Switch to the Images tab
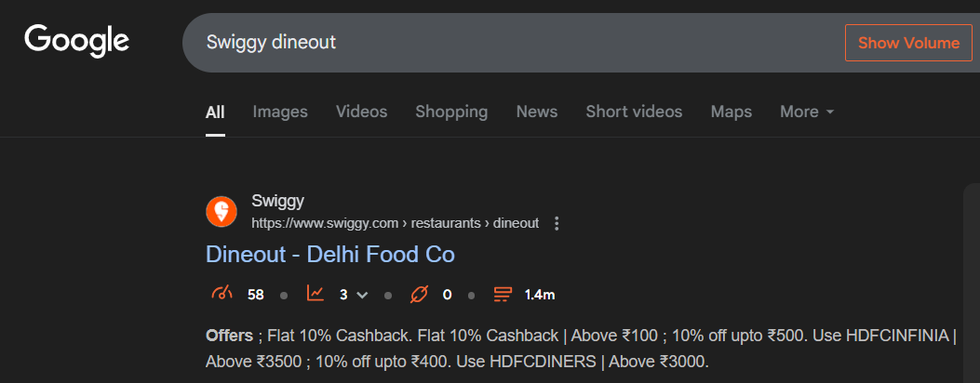980x383 pixels. click(x=280, y=112)
